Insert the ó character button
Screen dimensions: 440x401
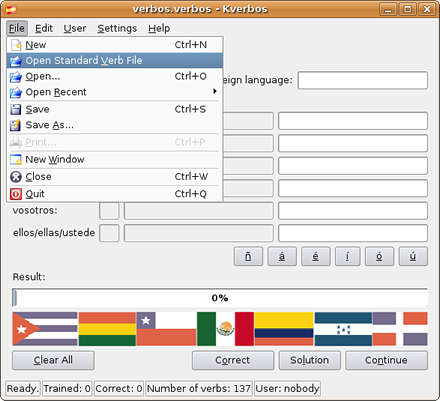pos(379,256)
